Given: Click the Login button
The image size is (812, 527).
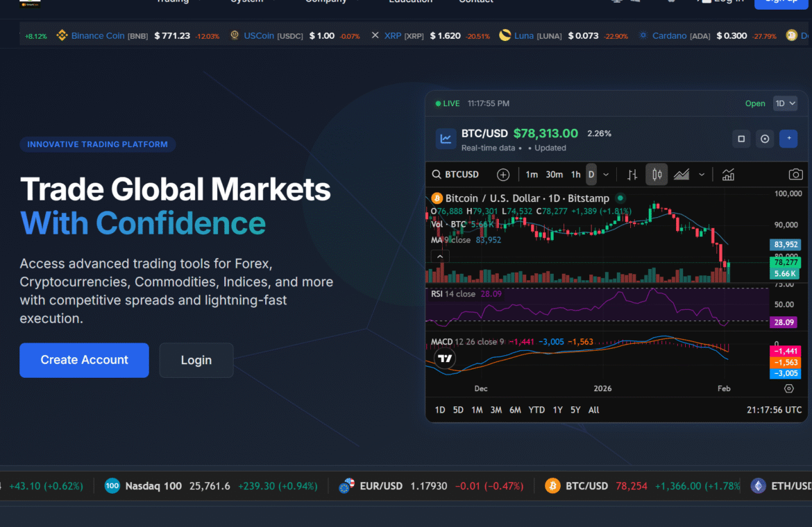Looking at the screenshot, I should click(196, 361).
